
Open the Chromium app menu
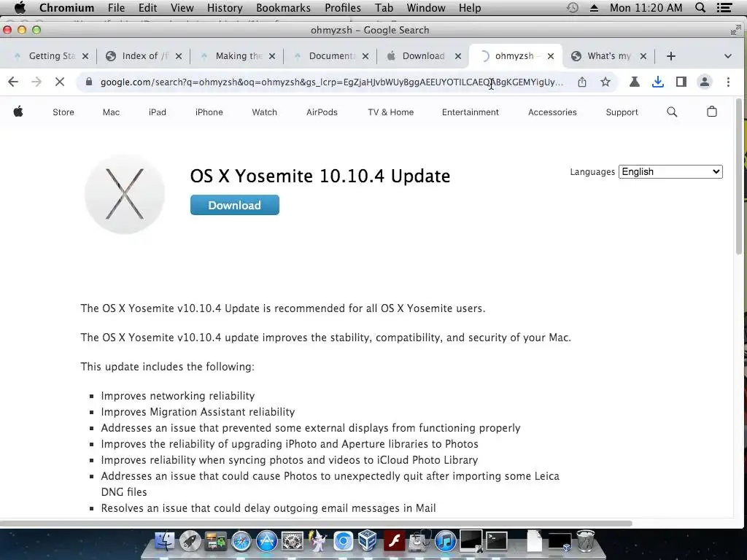point(66,7)
